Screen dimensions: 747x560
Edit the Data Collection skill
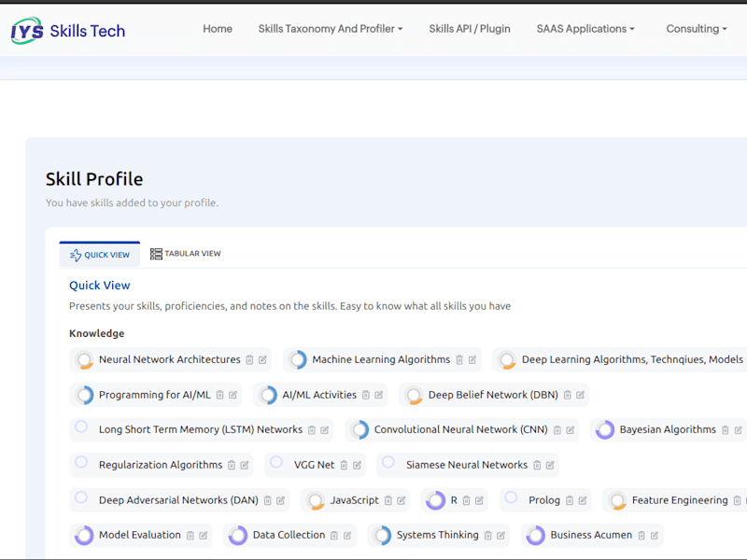point(347,535)
